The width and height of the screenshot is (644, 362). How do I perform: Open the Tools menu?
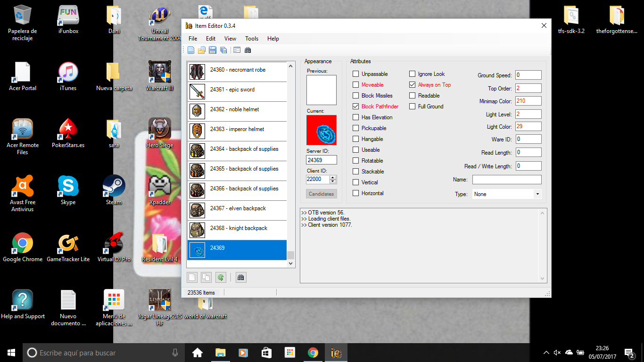[x=252, y=39]
